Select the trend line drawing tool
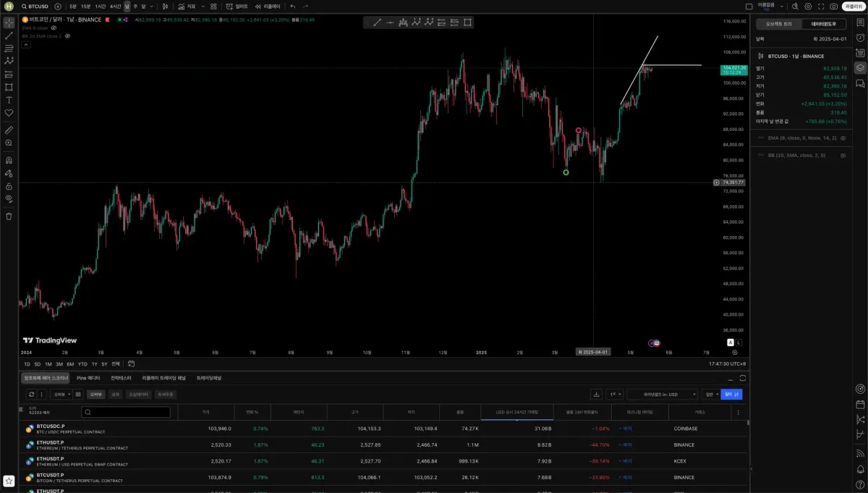868x493 pixels. pyautogui.click(x=9, y=35)
